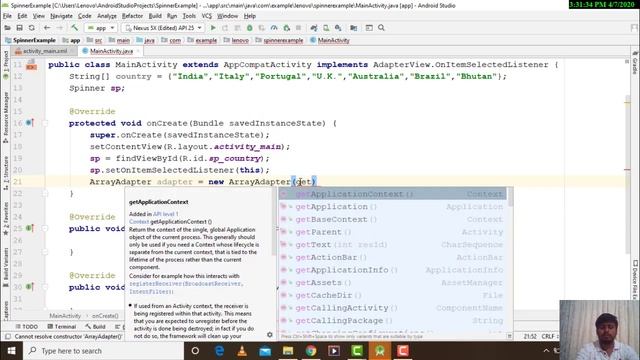Click the CRLF line separator status entry
The height and width of the screenshot is (360, 640).
[548, 336]
